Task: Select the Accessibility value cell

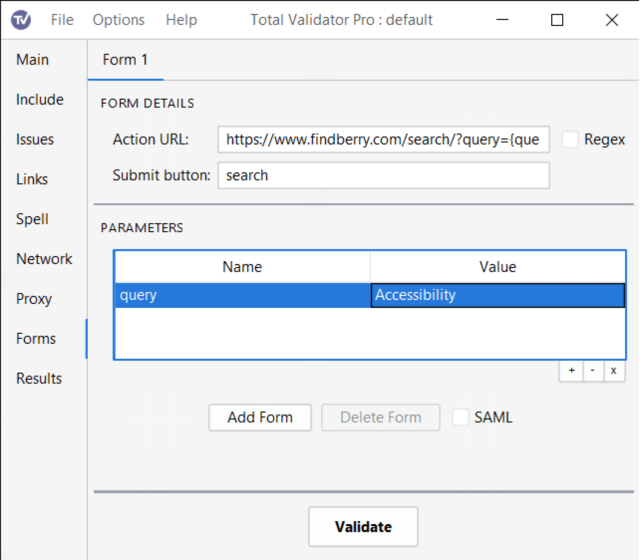Action: (498, 295)
